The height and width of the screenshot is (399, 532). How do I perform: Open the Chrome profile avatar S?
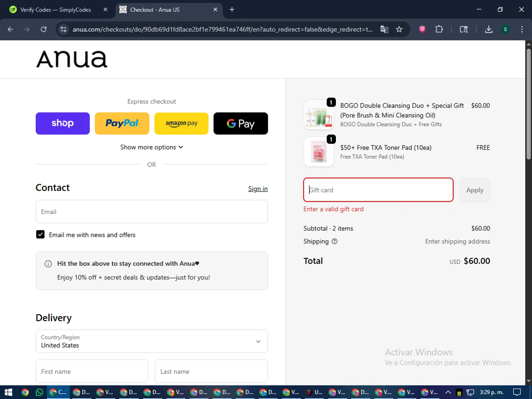[505, 29]
